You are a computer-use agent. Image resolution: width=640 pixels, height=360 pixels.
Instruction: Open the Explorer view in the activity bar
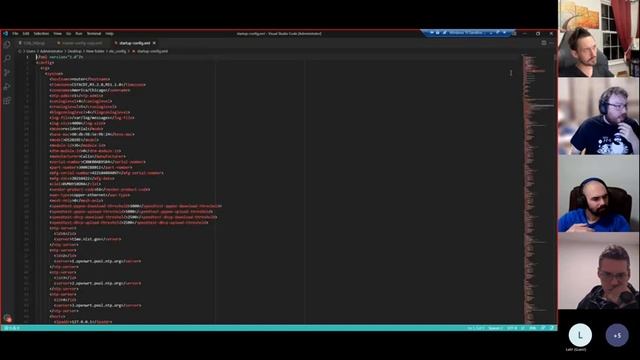7,44
